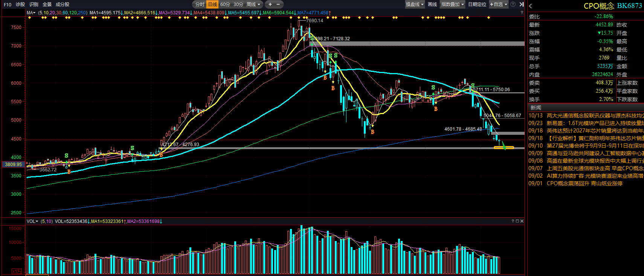Switch to the 30分 period
This screenshot has width=644, height=276.
pyautogui.click(x=238, y=5)
